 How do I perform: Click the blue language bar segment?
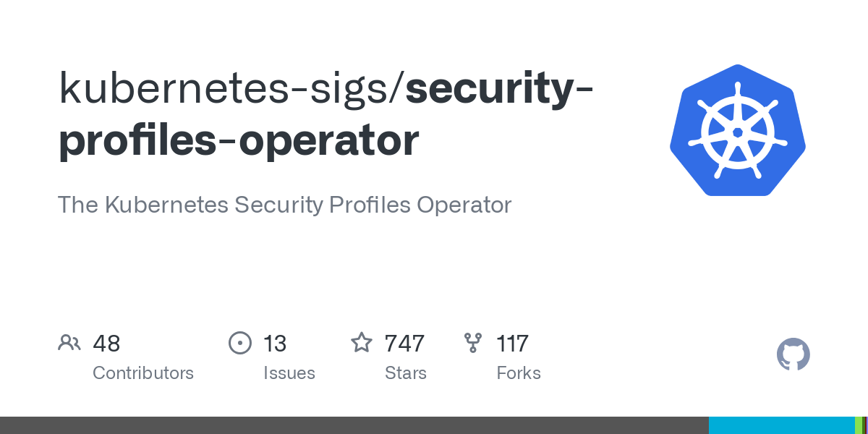(782, 425)
